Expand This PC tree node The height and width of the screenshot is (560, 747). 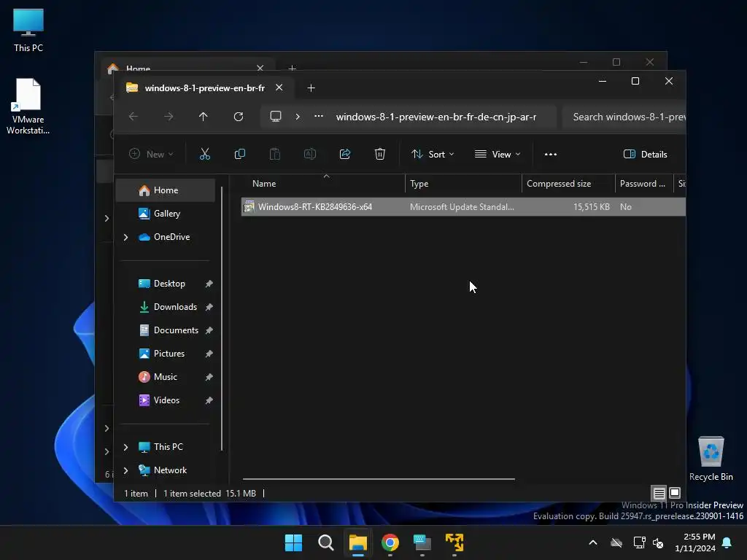point(125,447)
